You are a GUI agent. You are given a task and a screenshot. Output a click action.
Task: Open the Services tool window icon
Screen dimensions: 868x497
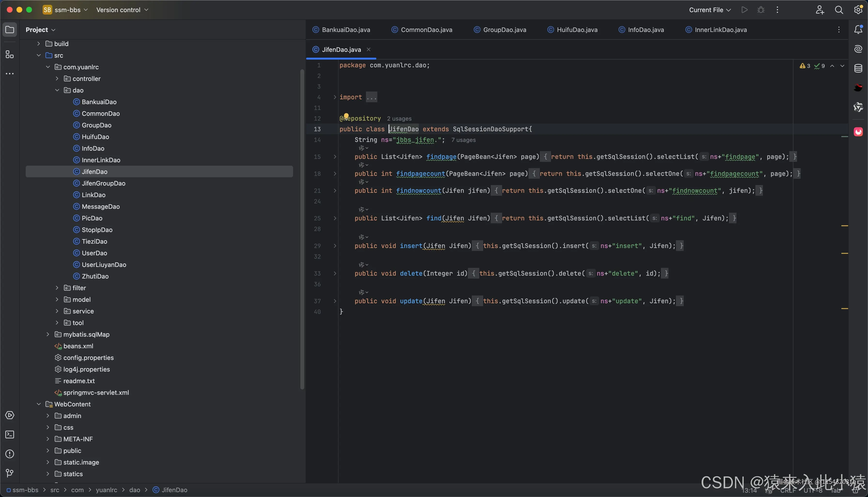coord(9,415)
